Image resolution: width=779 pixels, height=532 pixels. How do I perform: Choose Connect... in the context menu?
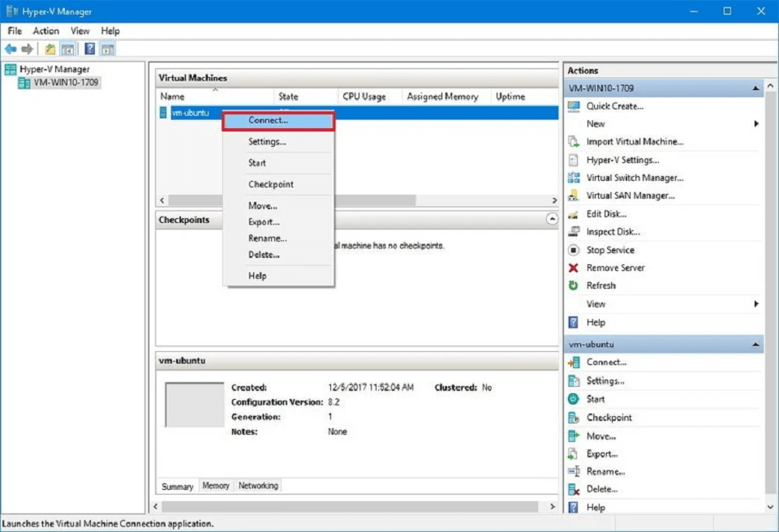(278, 121)
